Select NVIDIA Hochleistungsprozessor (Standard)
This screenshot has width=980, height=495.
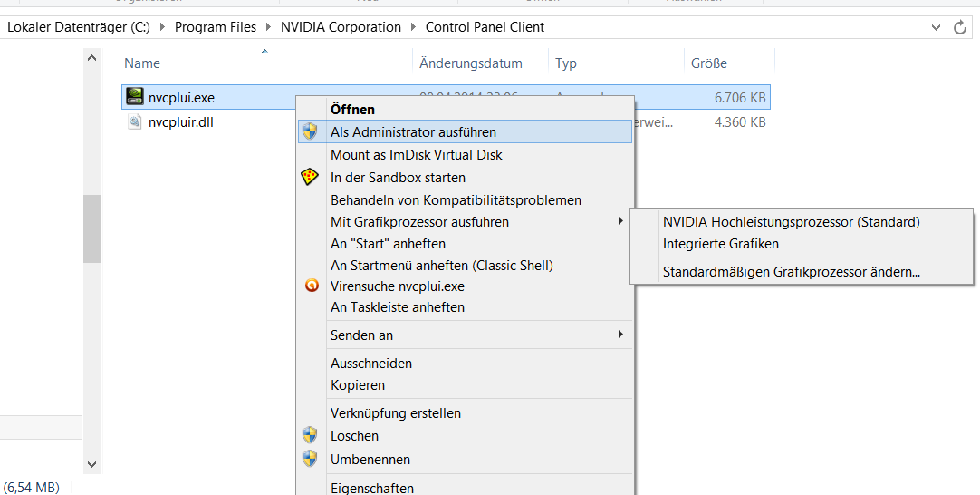coord(802,221)
